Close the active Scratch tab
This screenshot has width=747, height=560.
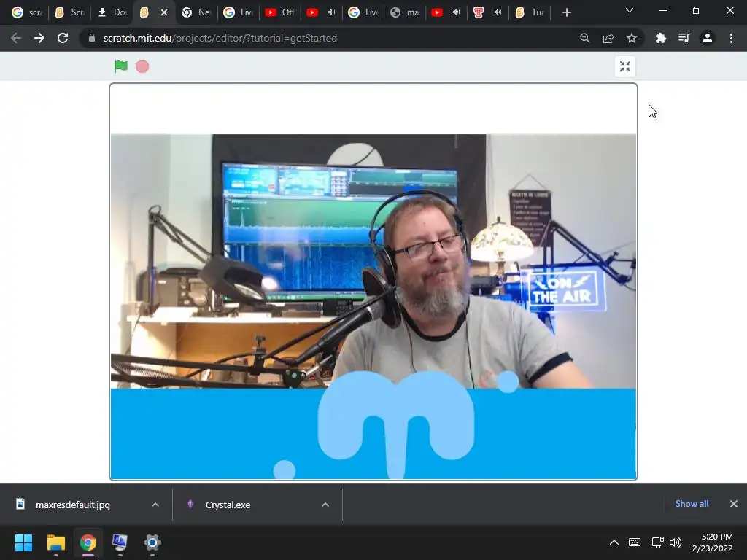coord(164,12)
